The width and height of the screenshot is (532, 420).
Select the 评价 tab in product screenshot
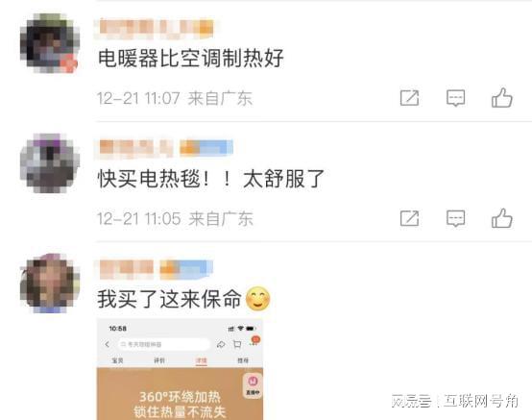pyautogui.click(x=159, y=360)
